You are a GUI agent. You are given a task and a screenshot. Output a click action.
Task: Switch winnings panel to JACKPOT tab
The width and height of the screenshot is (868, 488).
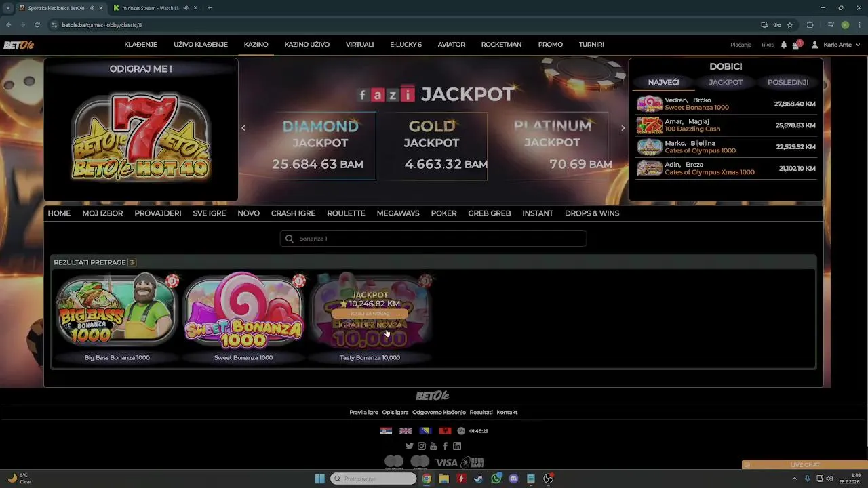coord(726,83)
